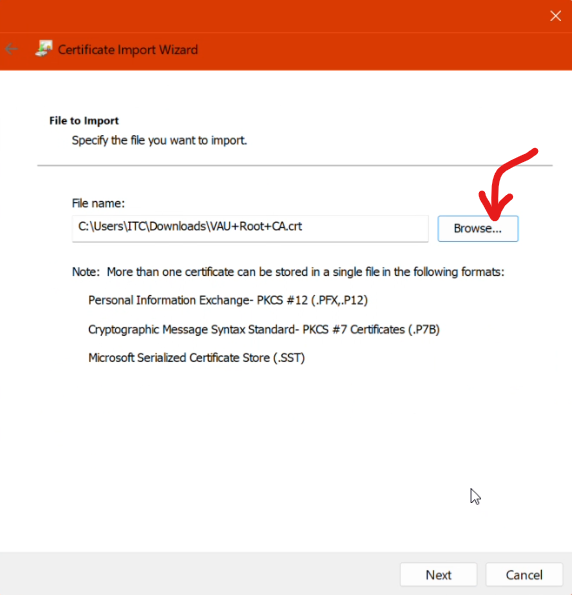Cancel the certificate import
The height and width of the screenshot is (595, 572).
click(524, 575)
